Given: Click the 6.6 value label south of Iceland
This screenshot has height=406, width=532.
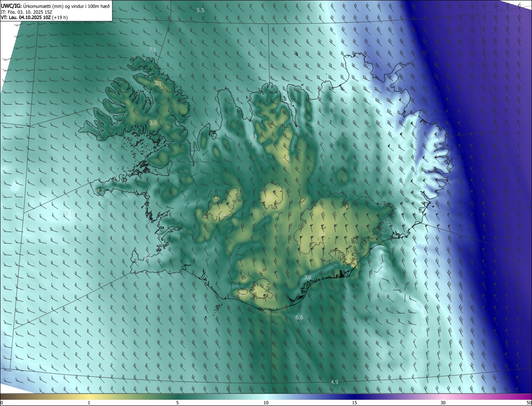Looking at the screenshot, I should 299,318.
